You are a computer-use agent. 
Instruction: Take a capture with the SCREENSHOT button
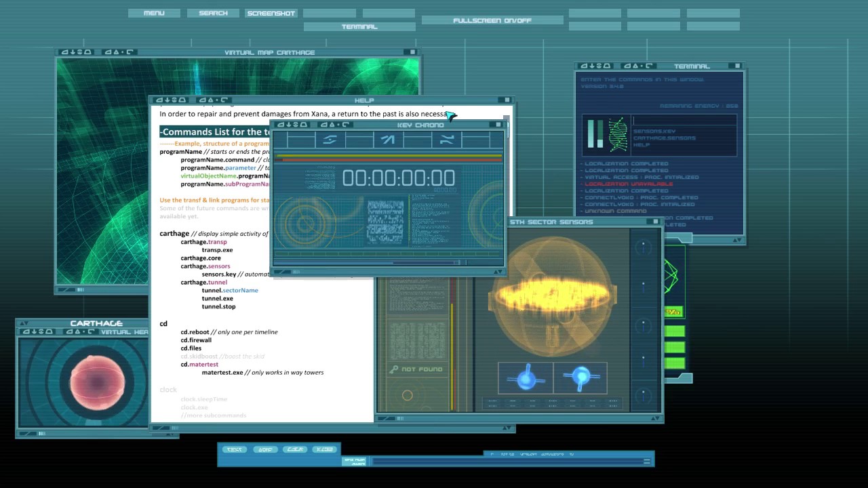(271, 13)
